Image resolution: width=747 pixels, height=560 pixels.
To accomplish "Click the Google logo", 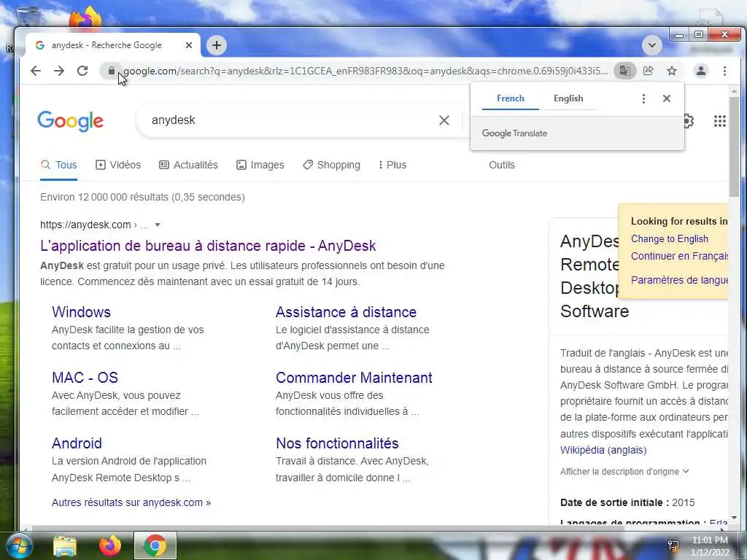I will point(70,121).
